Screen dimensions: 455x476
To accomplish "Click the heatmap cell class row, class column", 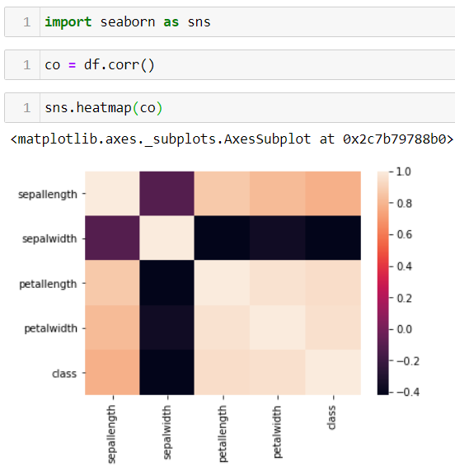I will (x=333, y=372).
